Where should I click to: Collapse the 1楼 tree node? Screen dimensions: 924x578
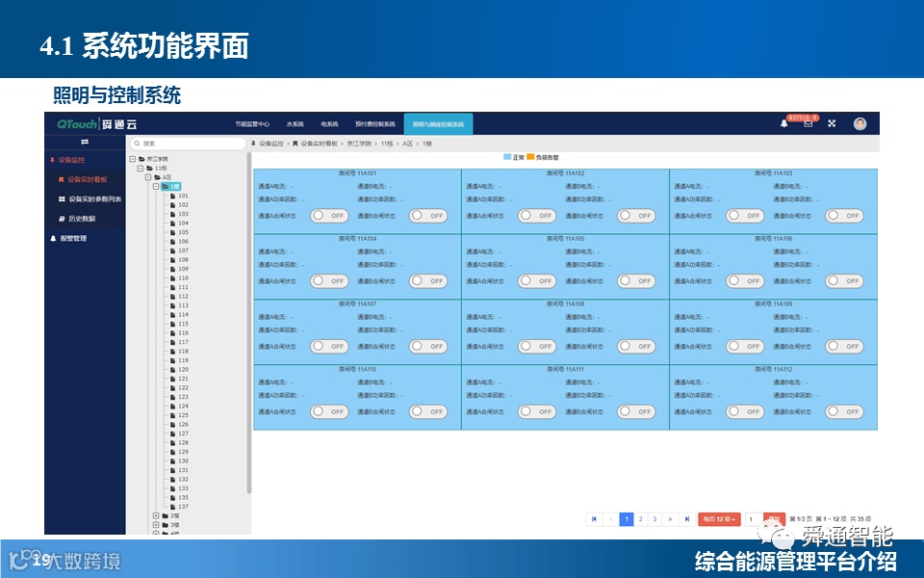click(156, 186)
